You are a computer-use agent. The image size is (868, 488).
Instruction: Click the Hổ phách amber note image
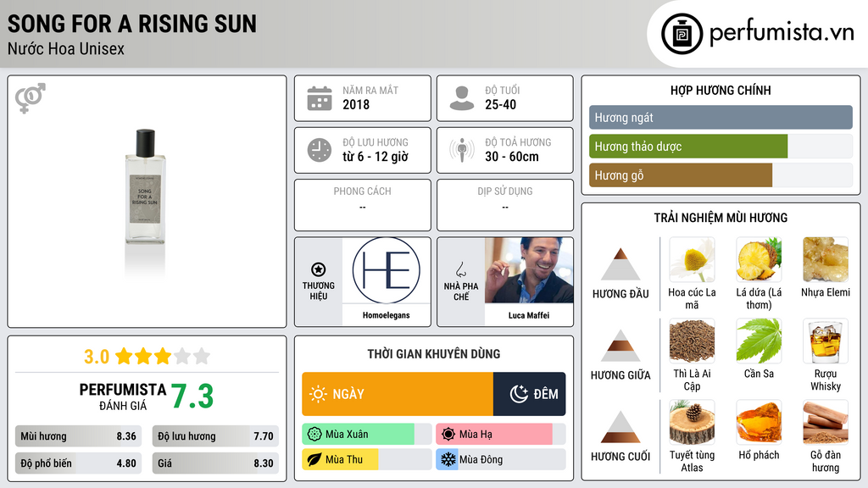point(759,423)
